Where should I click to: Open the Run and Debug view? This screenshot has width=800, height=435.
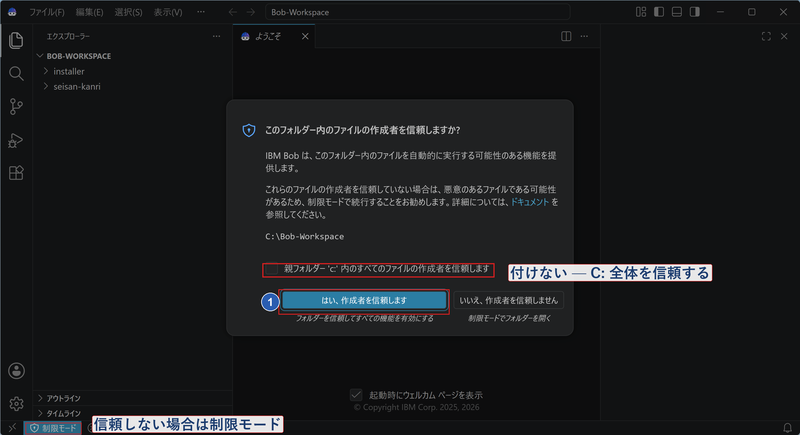16,140
